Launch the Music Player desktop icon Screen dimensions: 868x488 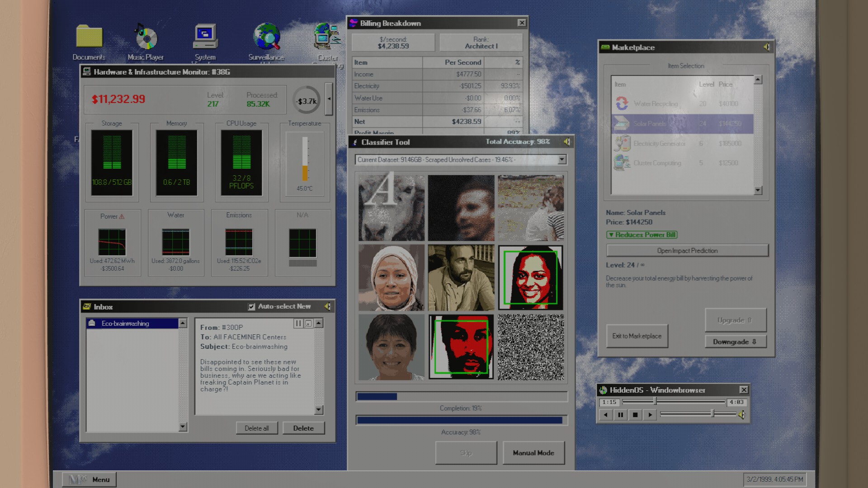146,37
